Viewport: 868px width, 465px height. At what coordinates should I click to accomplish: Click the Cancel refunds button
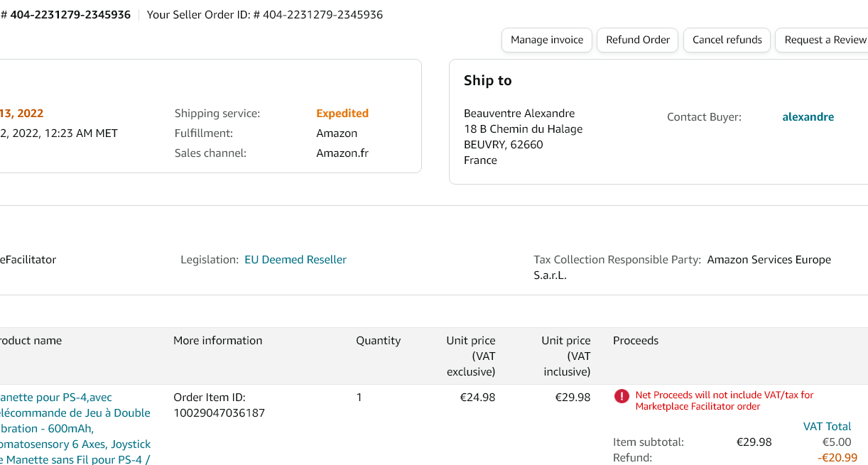click(x=727, y=40)
